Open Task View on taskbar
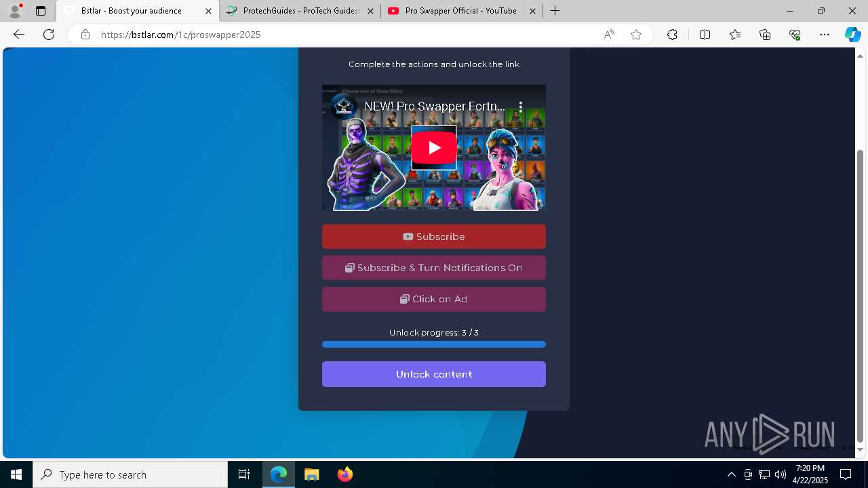The image size is (868, 488). click(x=244, y=474)
